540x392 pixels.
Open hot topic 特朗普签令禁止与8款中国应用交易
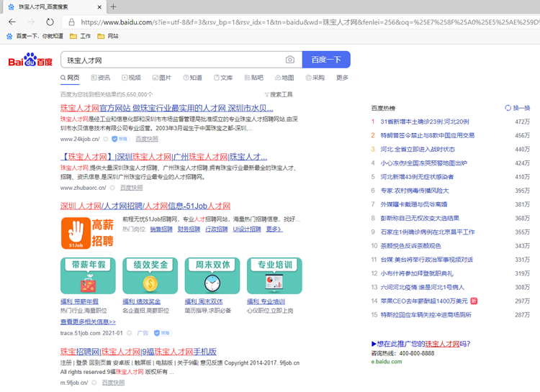coord(428,136)
